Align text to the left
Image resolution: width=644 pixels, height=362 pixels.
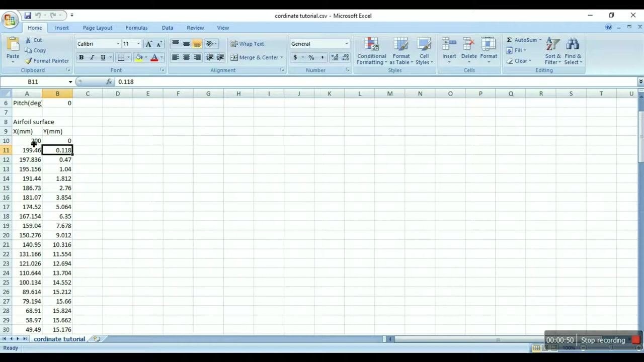click(x=175, y=57)
